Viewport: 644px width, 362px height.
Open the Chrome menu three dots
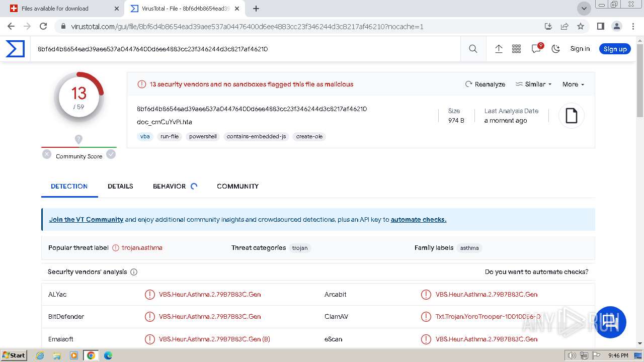tap(632, 26)
